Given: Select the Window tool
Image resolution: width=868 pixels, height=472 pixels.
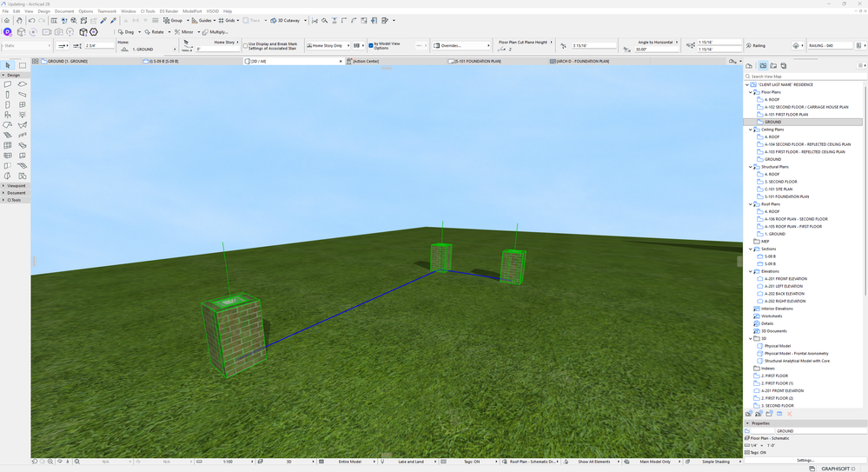Looking at the screenshot, I should (22, 104).
